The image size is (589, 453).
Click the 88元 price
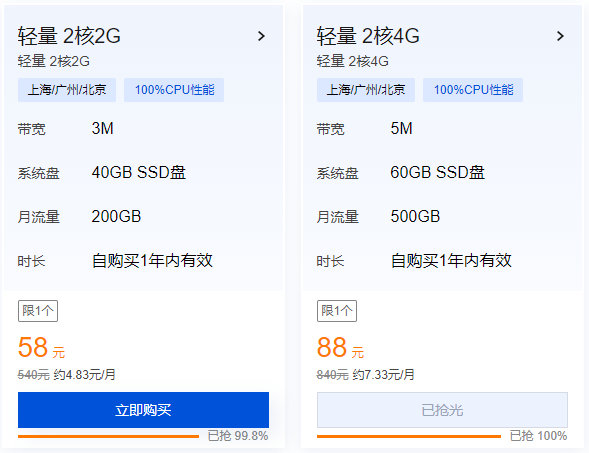coord(340,347)
